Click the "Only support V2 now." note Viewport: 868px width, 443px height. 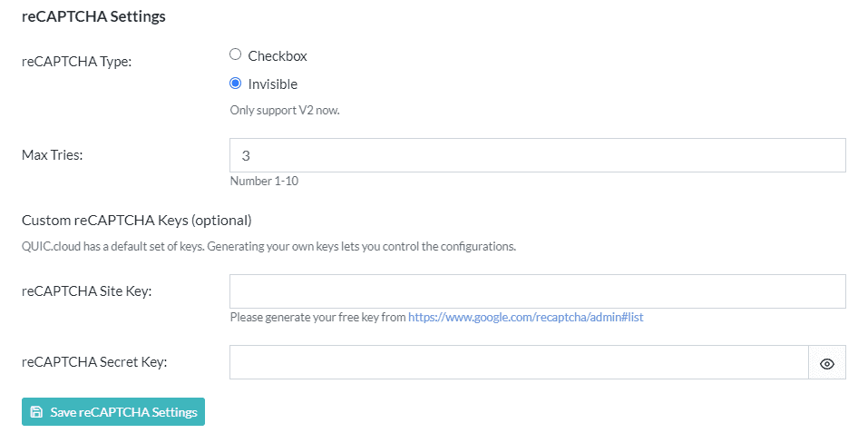click(284, 110)
